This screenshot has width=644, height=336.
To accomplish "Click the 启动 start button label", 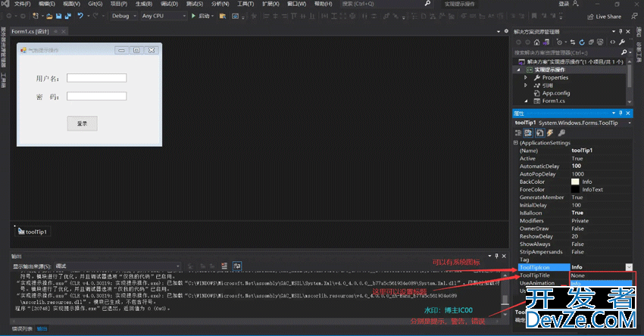I will (204, 16).
